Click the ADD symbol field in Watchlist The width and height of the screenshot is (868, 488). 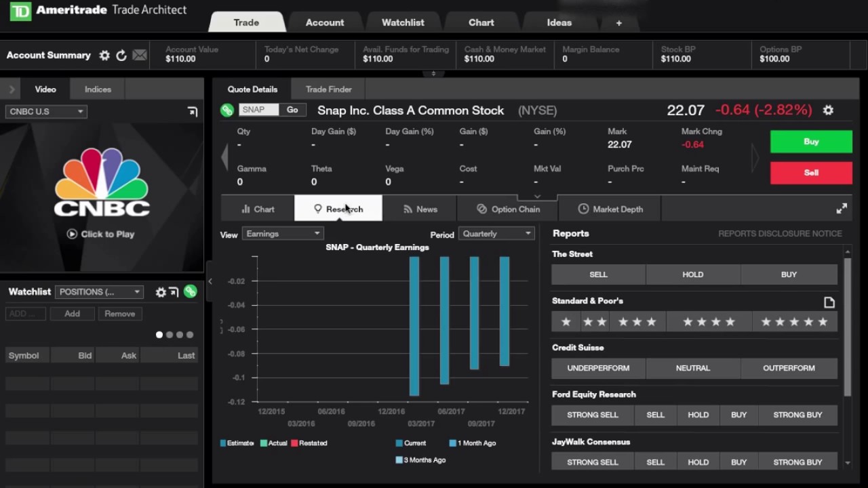click(26, 314)
